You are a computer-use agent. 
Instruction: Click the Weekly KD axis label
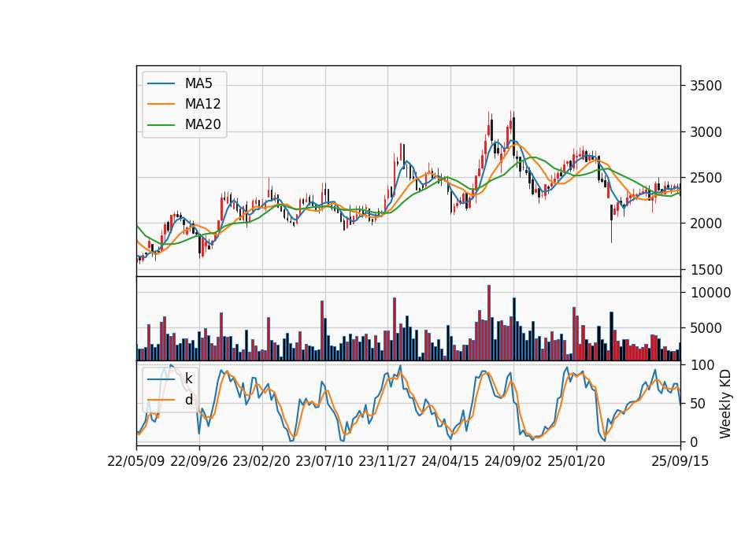pos(724,404)
